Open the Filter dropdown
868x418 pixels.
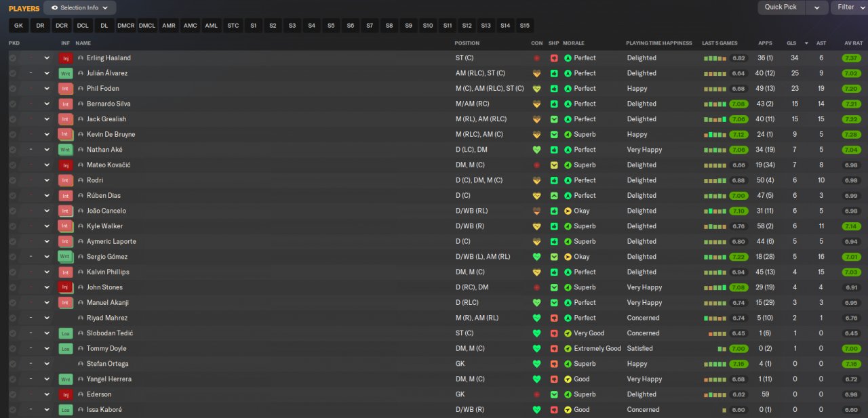850,7
